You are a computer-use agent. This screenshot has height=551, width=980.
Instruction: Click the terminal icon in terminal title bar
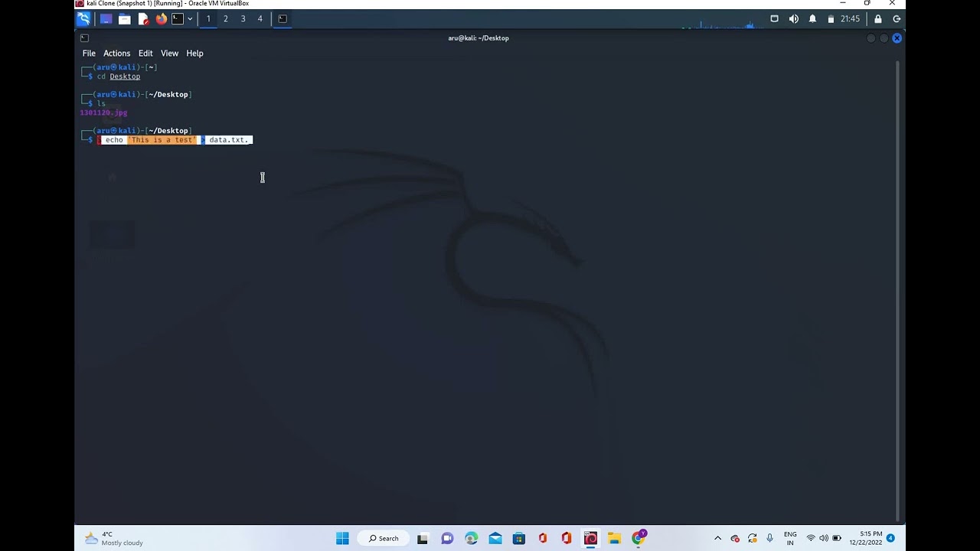pyautogui.click(x=84, y=37)
